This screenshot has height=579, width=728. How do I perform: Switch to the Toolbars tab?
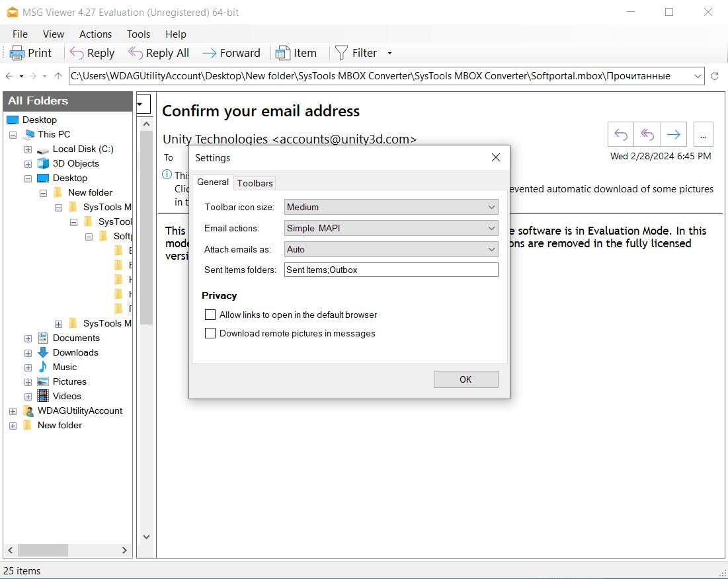point(255,183)
